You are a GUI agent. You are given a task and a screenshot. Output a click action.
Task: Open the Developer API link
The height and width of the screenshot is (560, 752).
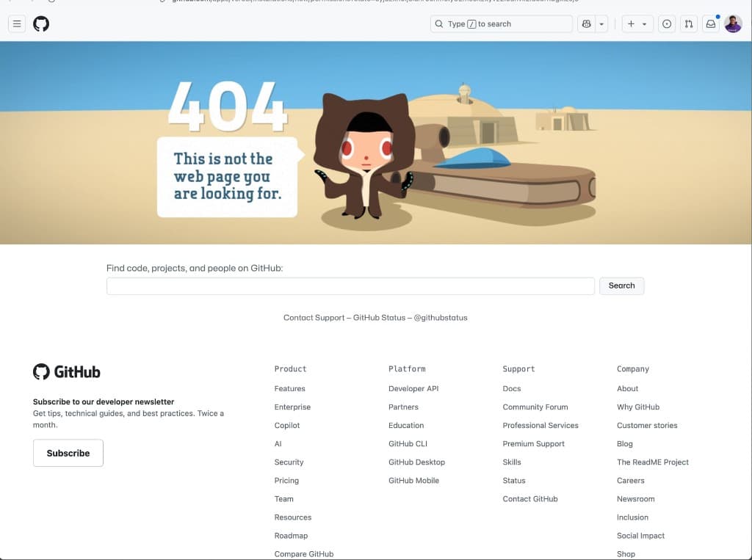click(x=413, y=388)
